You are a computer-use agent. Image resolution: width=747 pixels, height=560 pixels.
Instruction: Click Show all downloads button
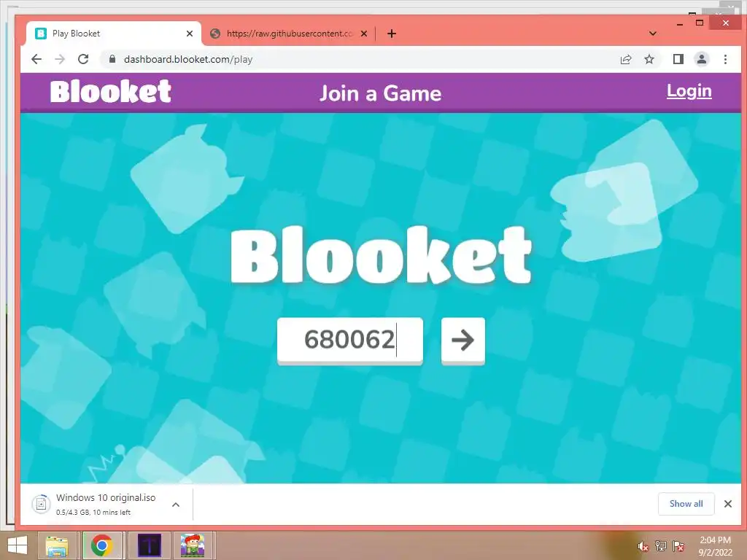point(686,504)
